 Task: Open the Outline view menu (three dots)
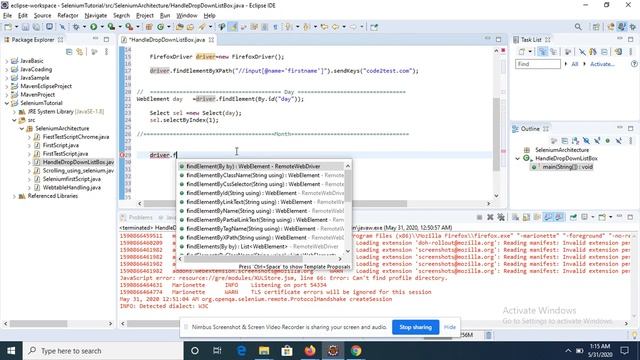(631, 141)
